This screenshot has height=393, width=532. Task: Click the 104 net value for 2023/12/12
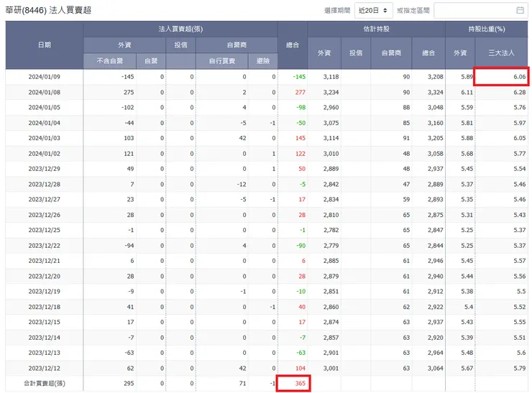[301, 369]
